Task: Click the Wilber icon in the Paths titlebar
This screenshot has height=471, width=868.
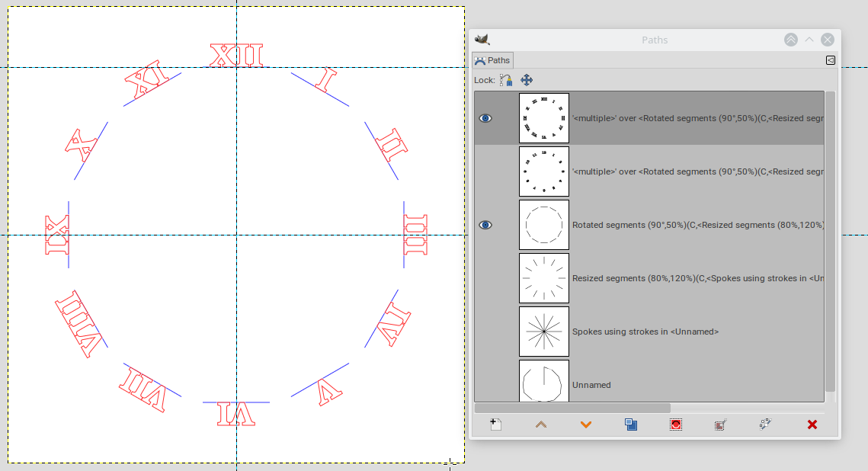Action: pos(482,40)
